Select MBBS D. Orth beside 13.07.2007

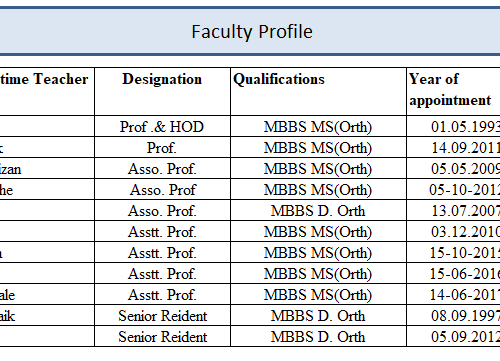point(318,210)
